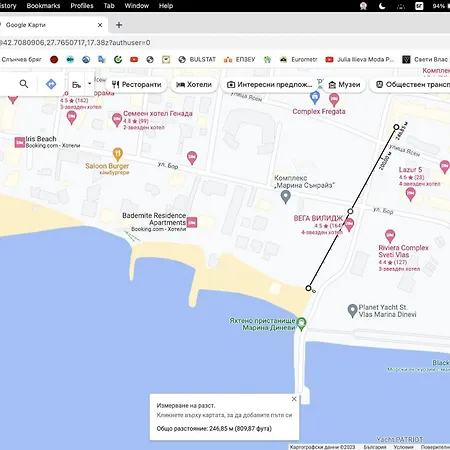Select the Riviera Complex Sveti Vlas pin
The image size is (450, 450).
[x=390, y=236]
